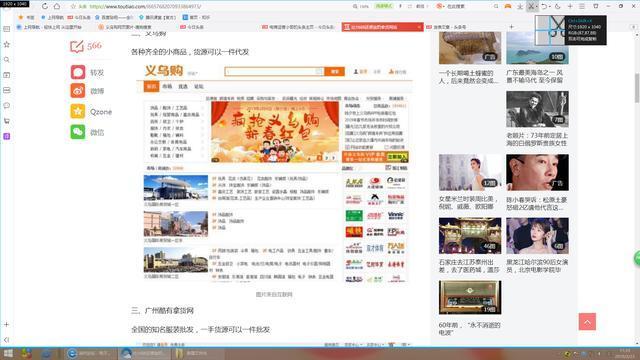Click the new tab plus button

click(x=511, y=27)
